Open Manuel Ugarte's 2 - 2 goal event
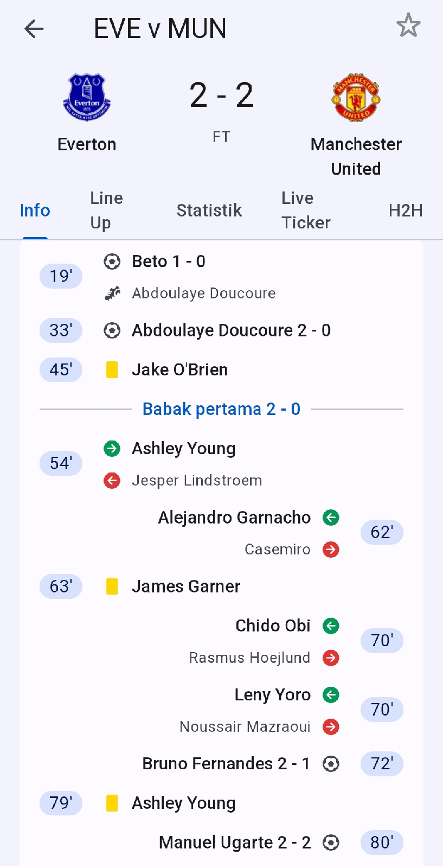443x868 pixels. click(x=235, y=843)
